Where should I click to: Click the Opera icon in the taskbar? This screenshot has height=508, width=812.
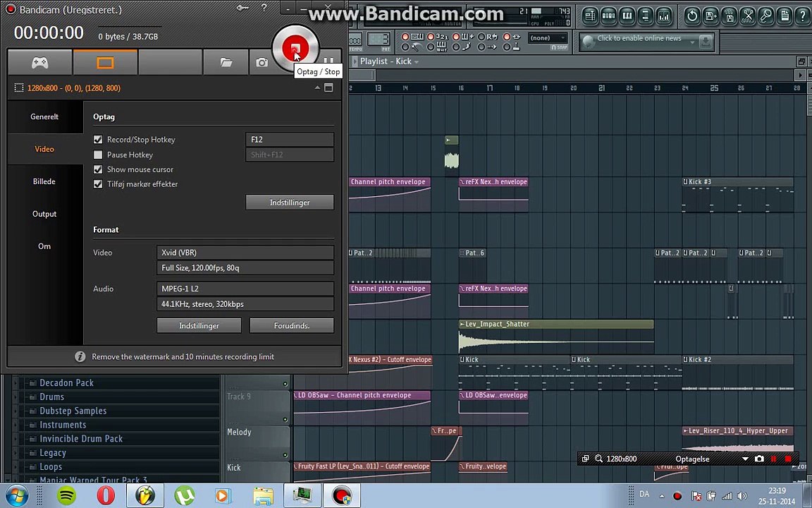(x=106, y=496)
